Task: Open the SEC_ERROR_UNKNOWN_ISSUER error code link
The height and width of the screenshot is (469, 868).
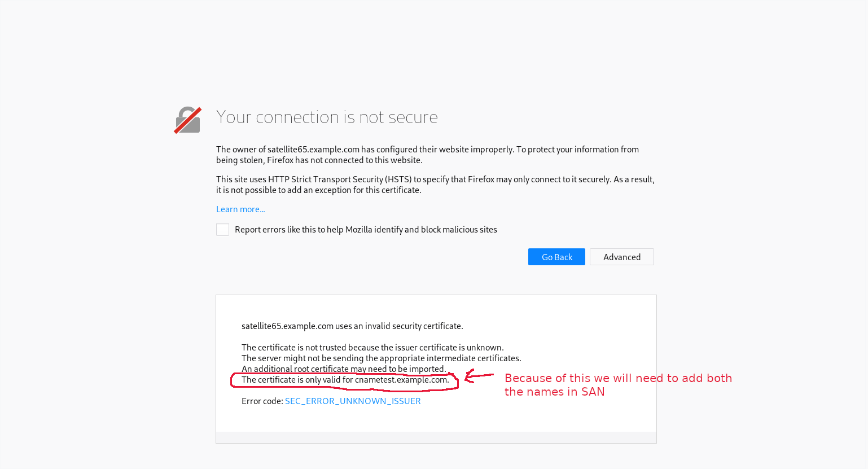Action: [353, 401]
